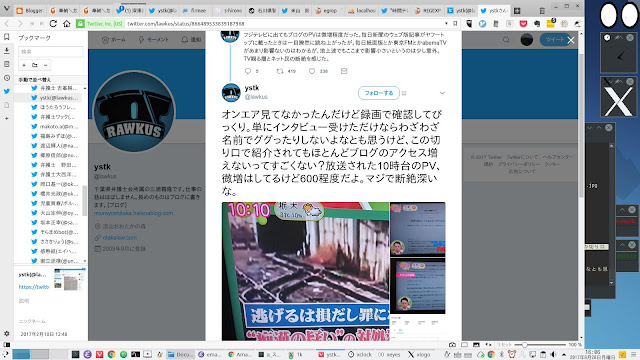Image resolution: width=640 pixels, height=360 pixels.
Task: Expand the tweet options chevron next to follow
Action: 442,93
